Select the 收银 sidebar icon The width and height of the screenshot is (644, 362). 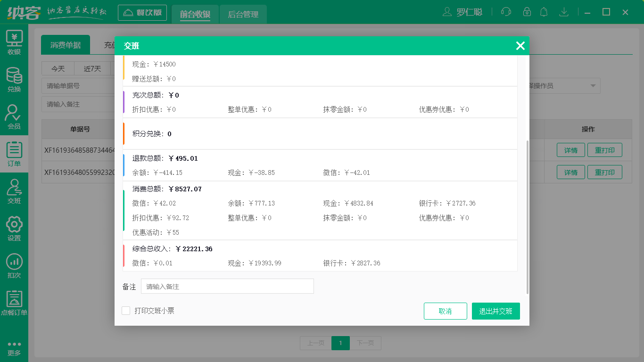(x=14, y=42)
